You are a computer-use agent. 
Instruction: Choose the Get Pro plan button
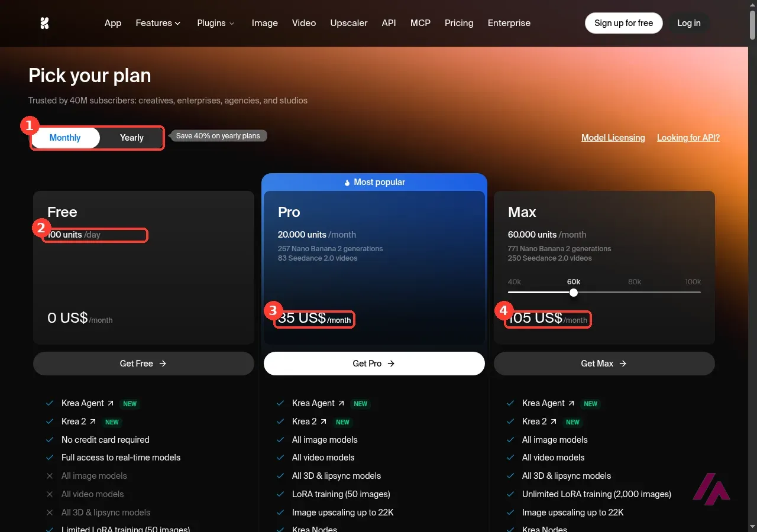374,364
